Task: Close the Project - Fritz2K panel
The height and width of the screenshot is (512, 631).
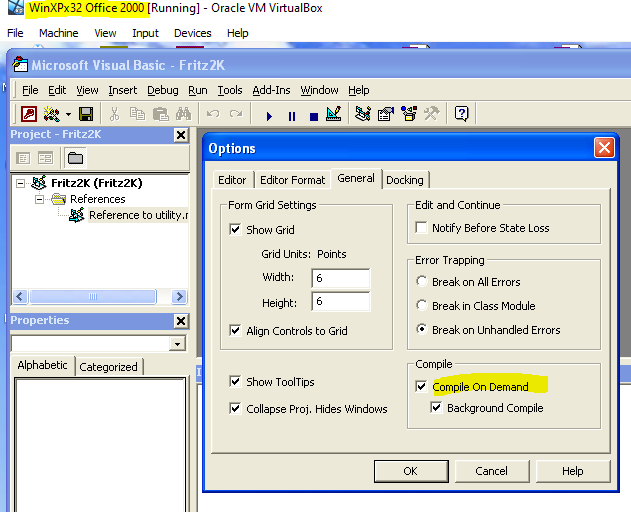Action: coord(181,135)
